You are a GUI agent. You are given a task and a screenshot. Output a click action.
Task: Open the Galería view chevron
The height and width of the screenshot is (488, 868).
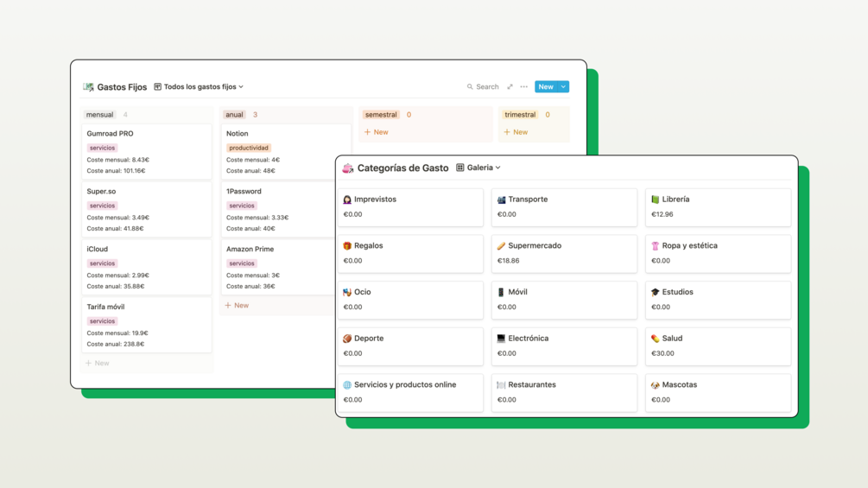[497, 168]
